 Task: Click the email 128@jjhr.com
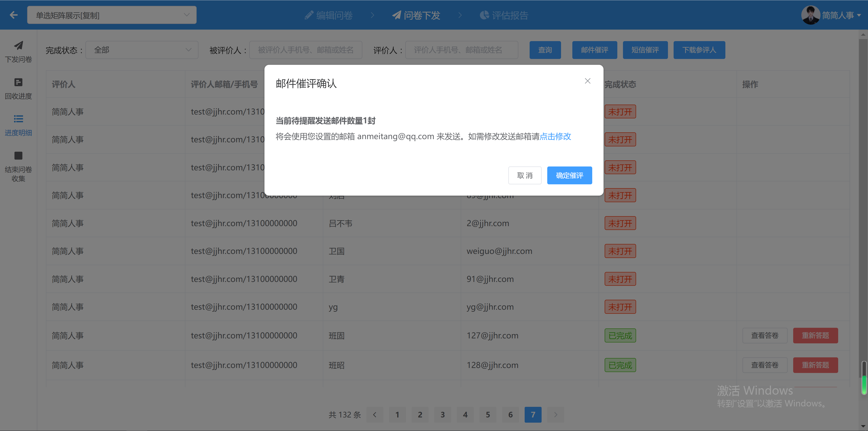click(x=492, y=365)
